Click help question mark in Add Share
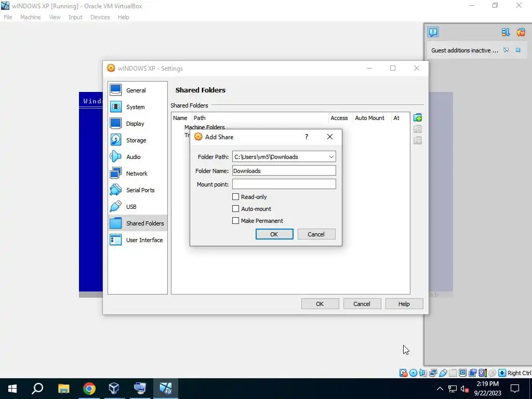532x399 pixels. (x=307, y=137)
